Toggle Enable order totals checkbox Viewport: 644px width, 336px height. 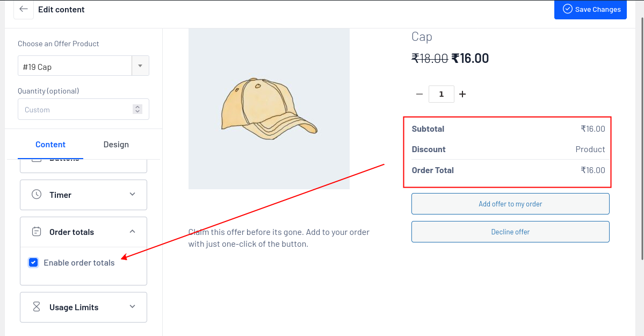[x=33, y=262]
